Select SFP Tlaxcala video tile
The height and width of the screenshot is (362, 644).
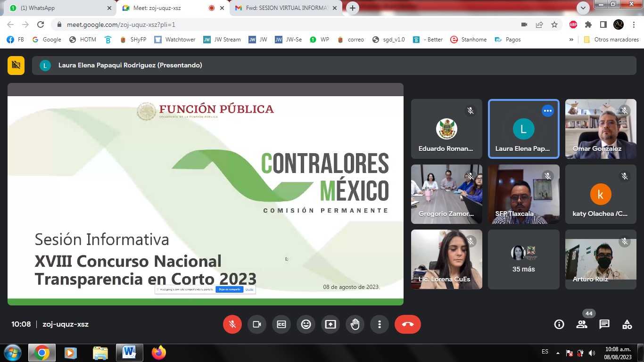524,194
